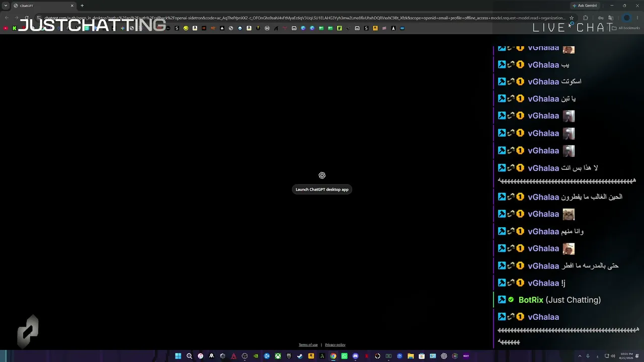Open the Xbox app from the taskbar
Image resolution: width=644 pixels, height=362 pixels.
coord(278,356)
